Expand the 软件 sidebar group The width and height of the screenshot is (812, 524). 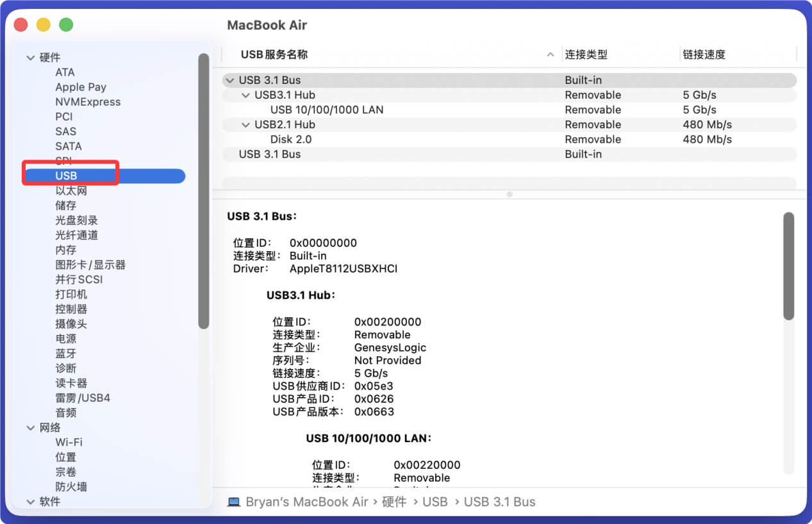31,502
